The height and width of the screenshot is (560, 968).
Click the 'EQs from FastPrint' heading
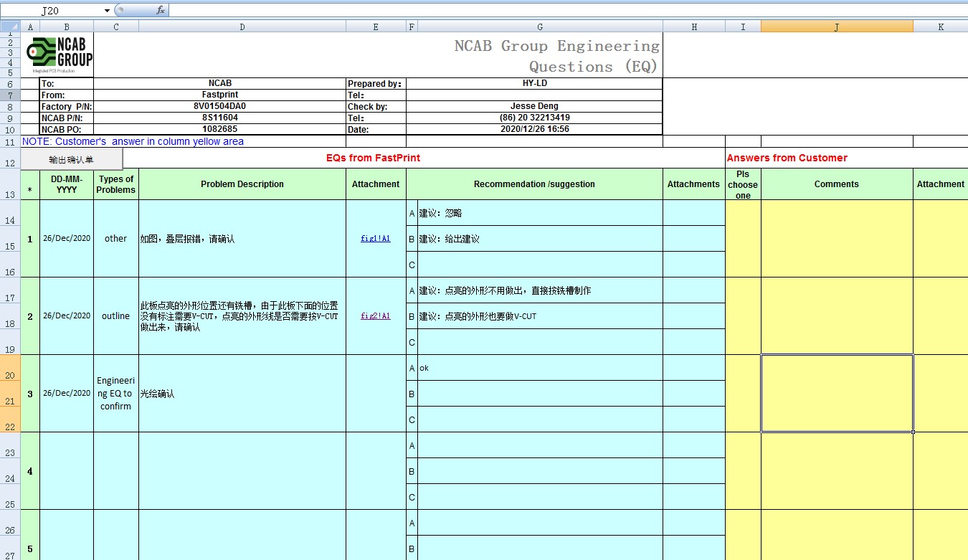[x=373, y=158]
